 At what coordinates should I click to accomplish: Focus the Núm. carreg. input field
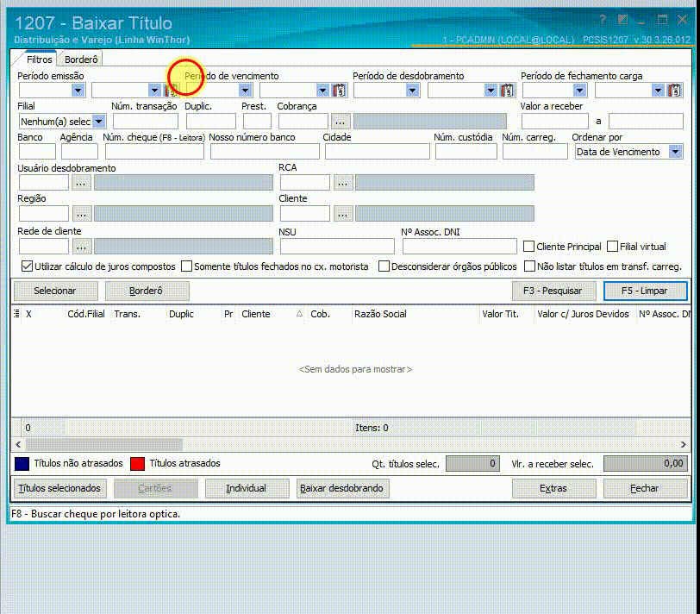click(x=534, y=152)
